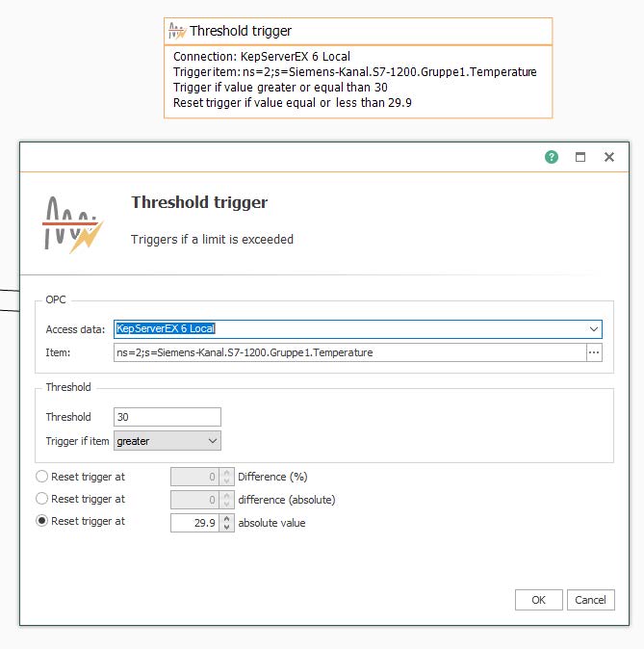Image resolution: width=644 pixels, height=649 pixels.
Task: Click the Item node path field
Action: click(x=349, y=352)
